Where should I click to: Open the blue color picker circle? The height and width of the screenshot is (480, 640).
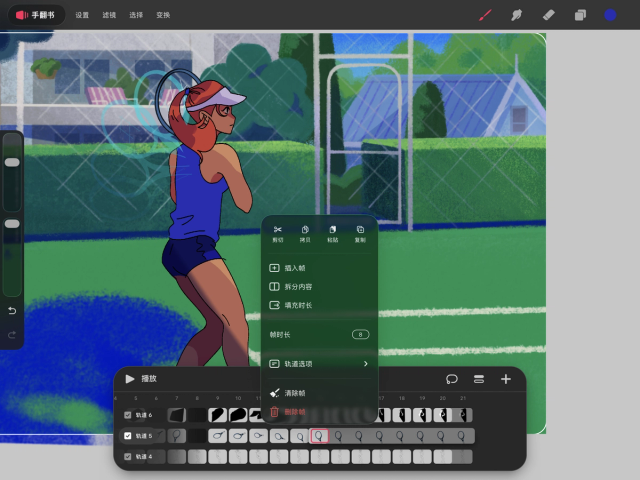(x=610, y=16)
